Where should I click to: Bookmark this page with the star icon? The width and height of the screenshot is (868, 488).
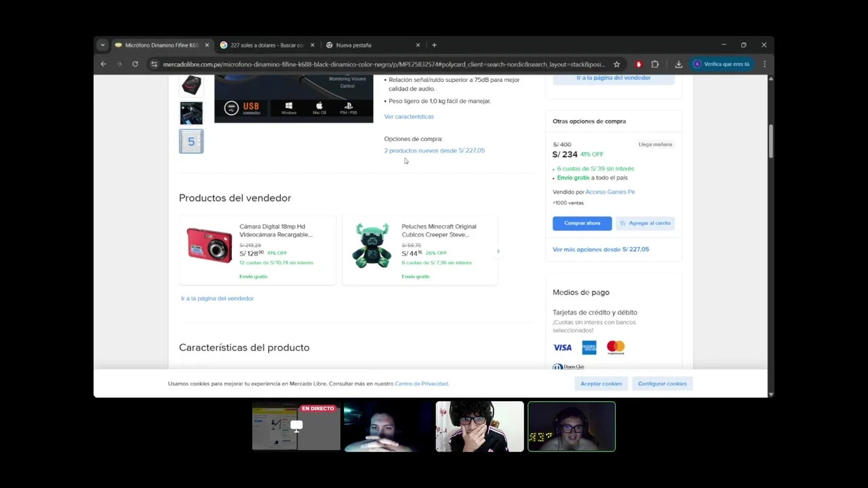[x=616, y=64]
